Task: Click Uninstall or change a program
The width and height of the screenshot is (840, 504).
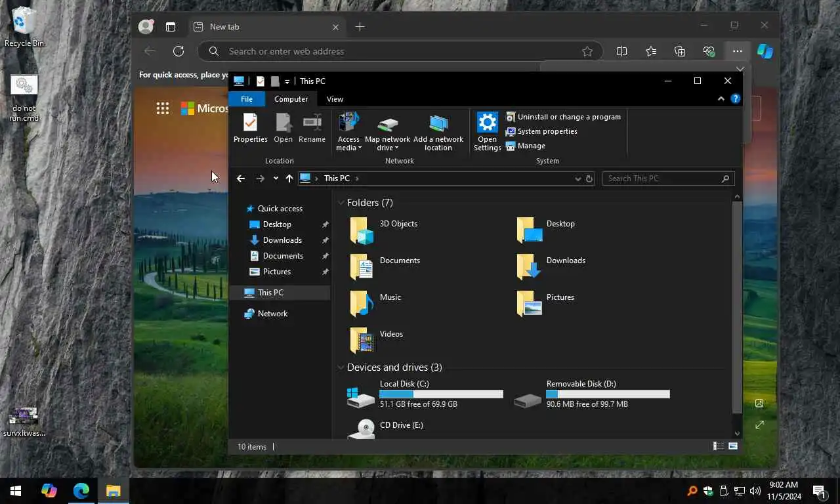Action: click(x=568, y=117)
